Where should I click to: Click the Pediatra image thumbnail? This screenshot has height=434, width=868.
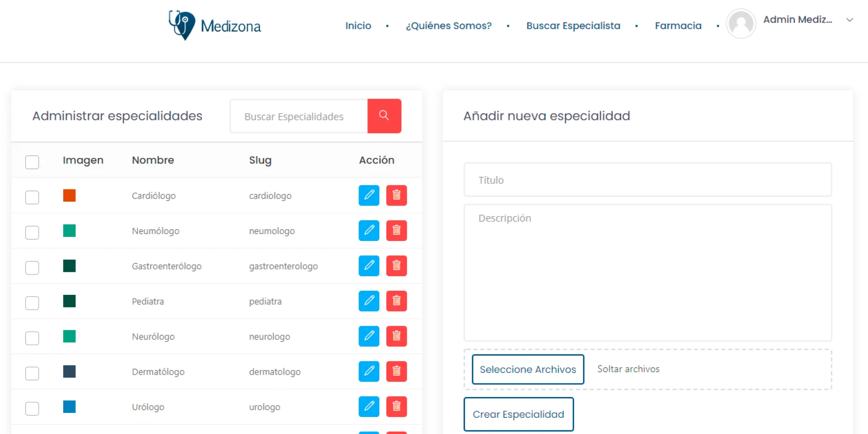tap(69, 301)
